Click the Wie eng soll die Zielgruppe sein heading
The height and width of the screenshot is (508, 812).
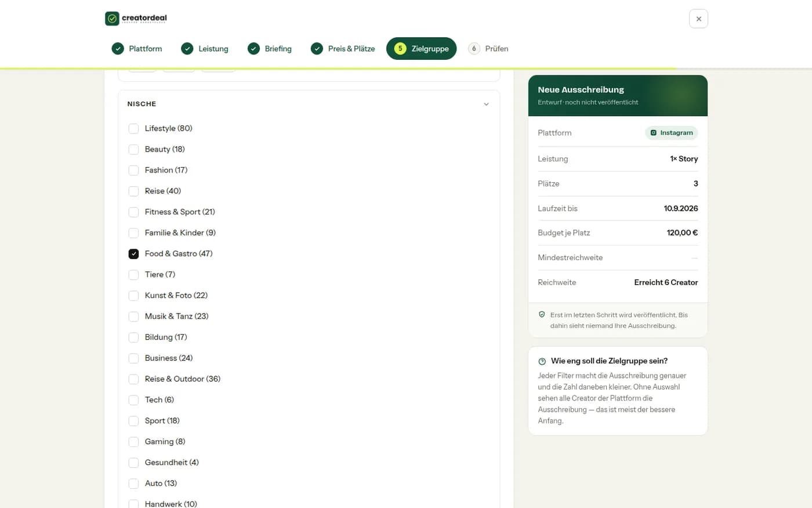point(609,361)
